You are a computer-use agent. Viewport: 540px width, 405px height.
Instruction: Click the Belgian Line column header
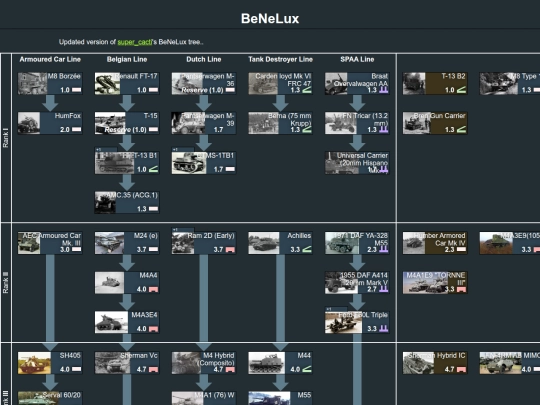tap(127, 59)
